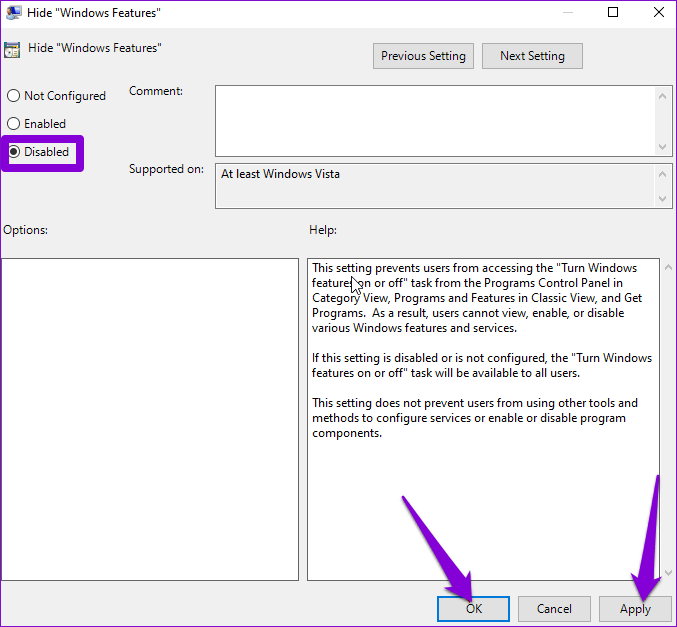
Task: Maximize the policy dialog window
Action: click(x=613, y=12)
